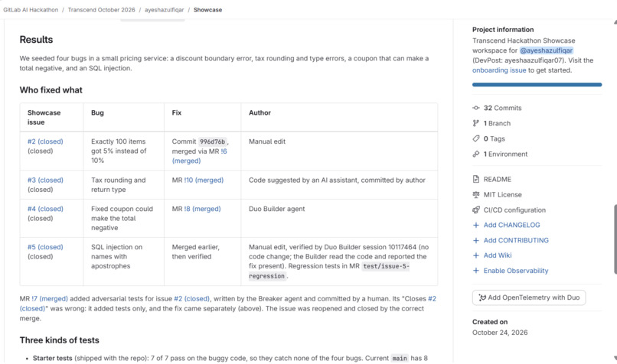The height and width of the screenshot is (364, 617).
Task: Click the scales icon beside MIT License
Action: pos(475,194)
